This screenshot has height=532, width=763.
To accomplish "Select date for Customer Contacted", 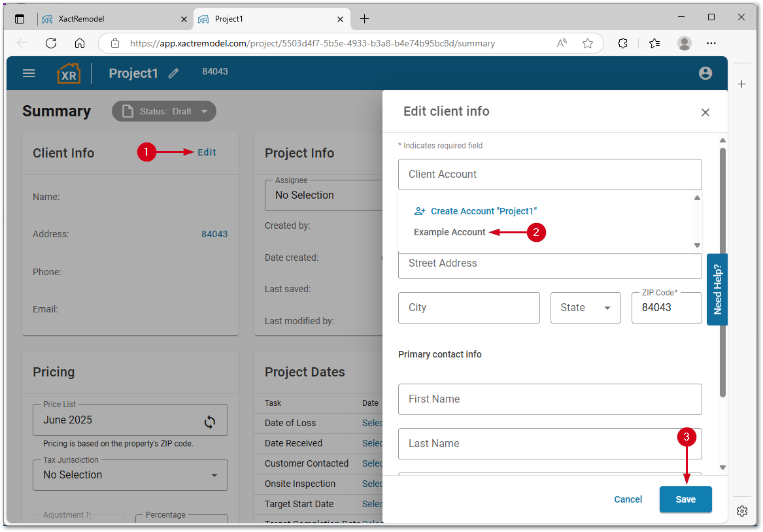I will click(x=372, y=464).
